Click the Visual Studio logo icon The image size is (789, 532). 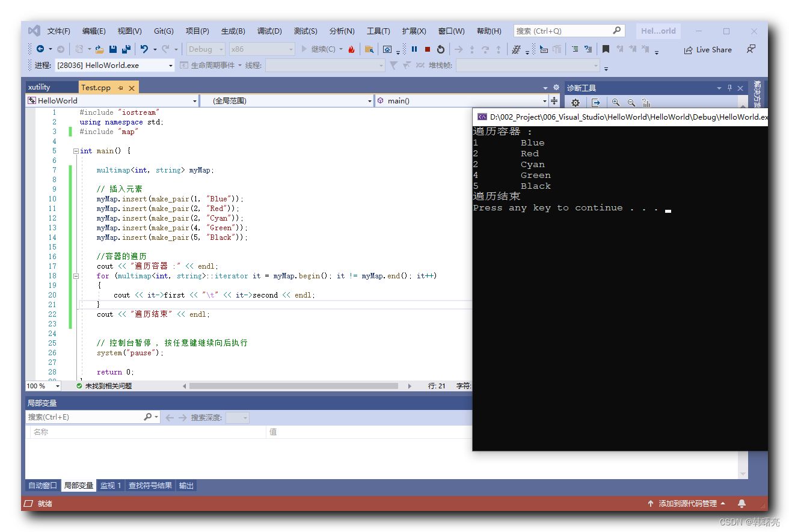[34, 31]
